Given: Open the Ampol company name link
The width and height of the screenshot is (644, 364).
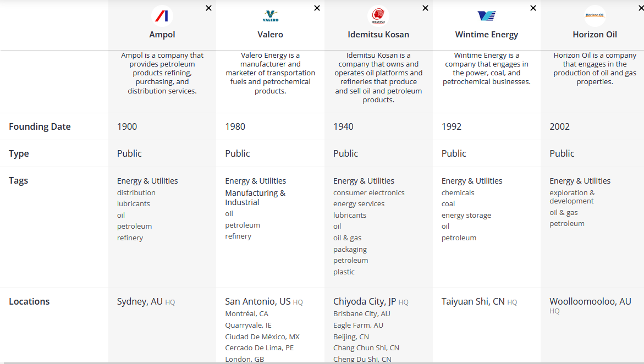Looking at the screenshot, I should (x=162, y=34).
